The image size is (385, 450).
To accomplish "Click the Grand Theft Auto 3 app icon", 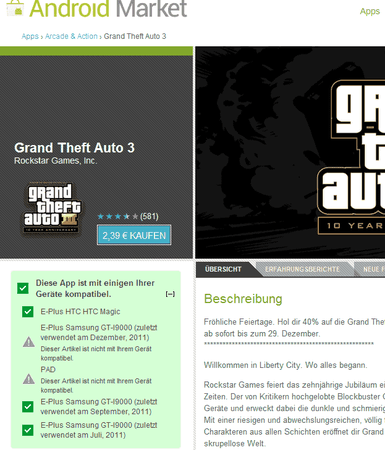I will coord(52,207).
